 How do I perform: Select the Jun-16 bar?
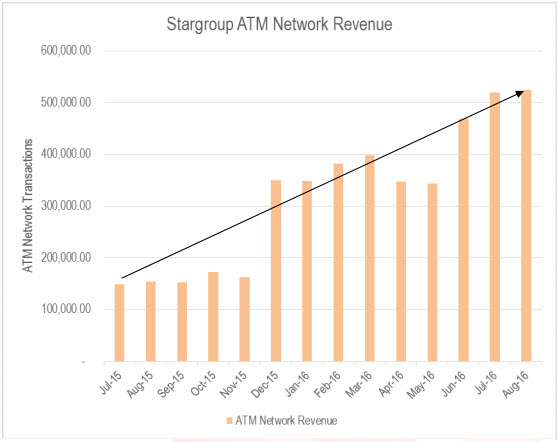(x=464, y=240)
